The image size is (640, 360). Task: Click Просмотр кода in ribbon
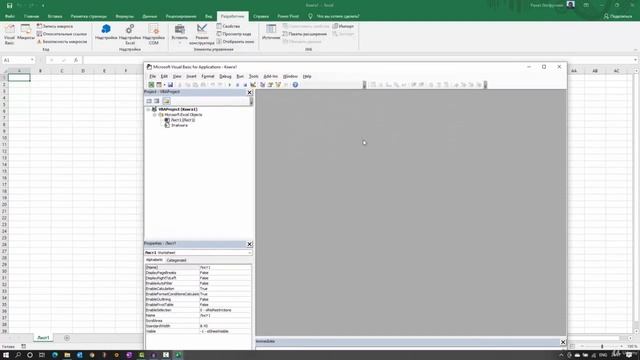tap(234, 34)
